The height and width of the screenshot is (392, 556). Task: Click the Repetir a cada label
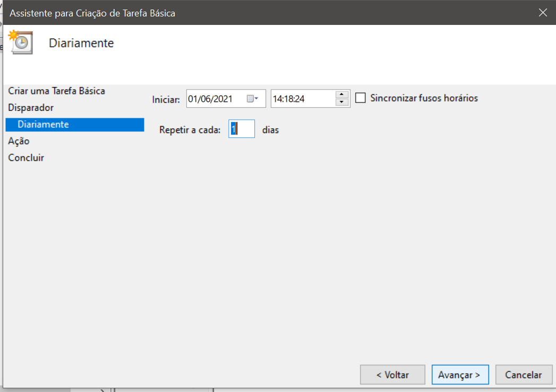(190, 130)
